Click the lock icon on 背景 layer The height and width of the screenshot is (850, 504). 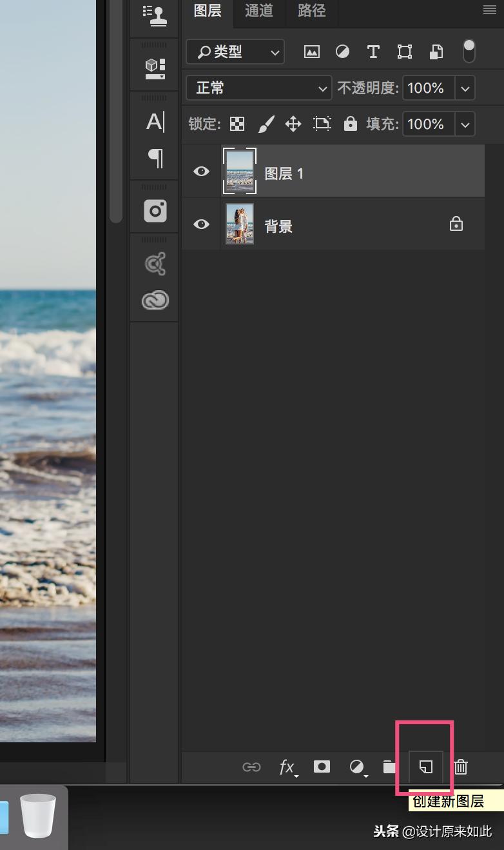[x=456, y=224]
